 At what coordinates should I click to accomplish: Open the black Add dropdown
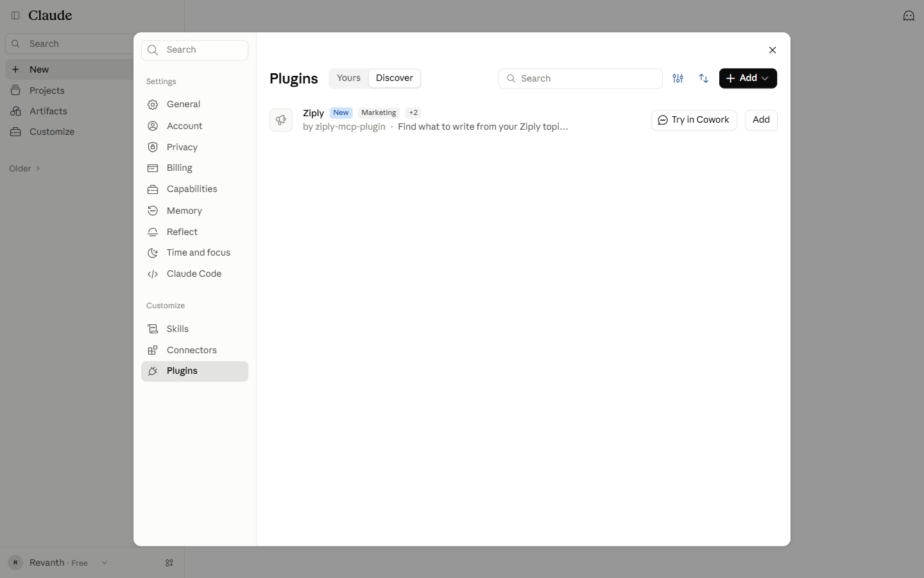click(x=748, y=78)
